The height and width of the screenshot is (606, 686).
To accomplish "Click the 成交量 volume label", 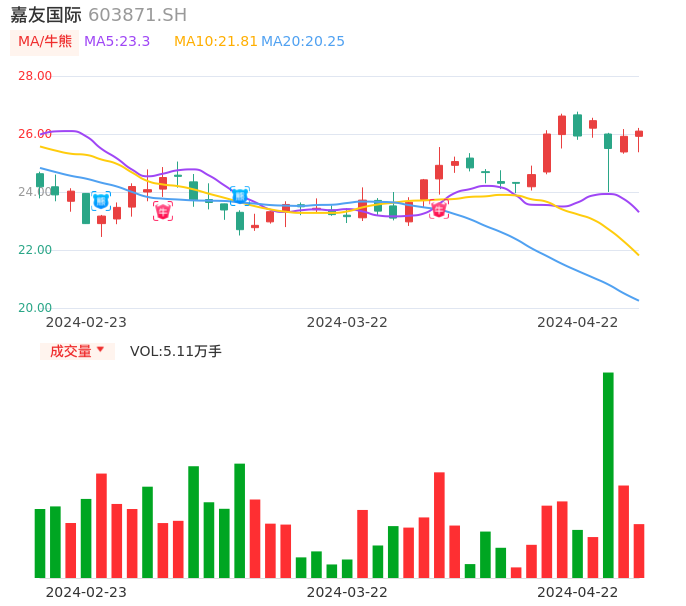I will (x=70, y=351).
